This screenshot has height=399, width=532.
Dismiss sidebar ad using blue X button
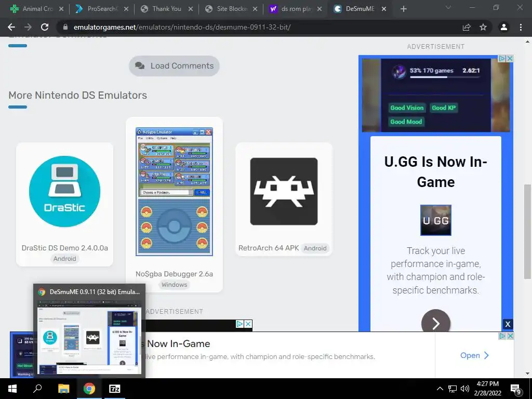(x=508, y=324)
